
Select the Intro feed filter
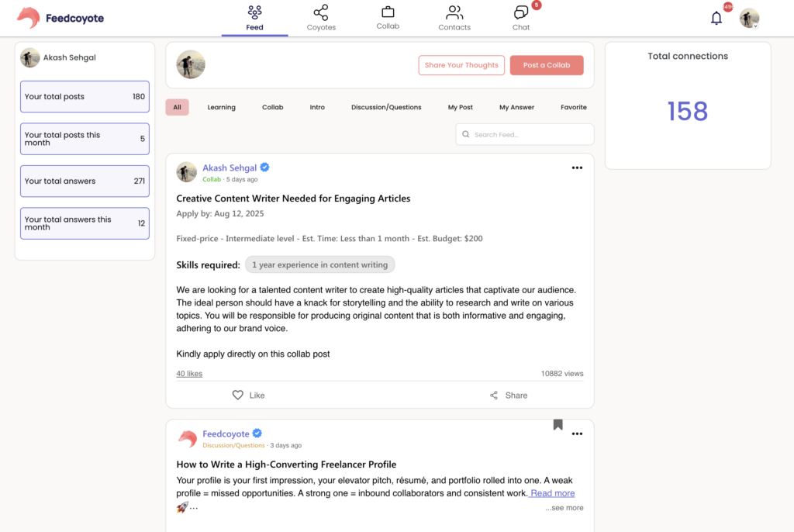point(317,107)
